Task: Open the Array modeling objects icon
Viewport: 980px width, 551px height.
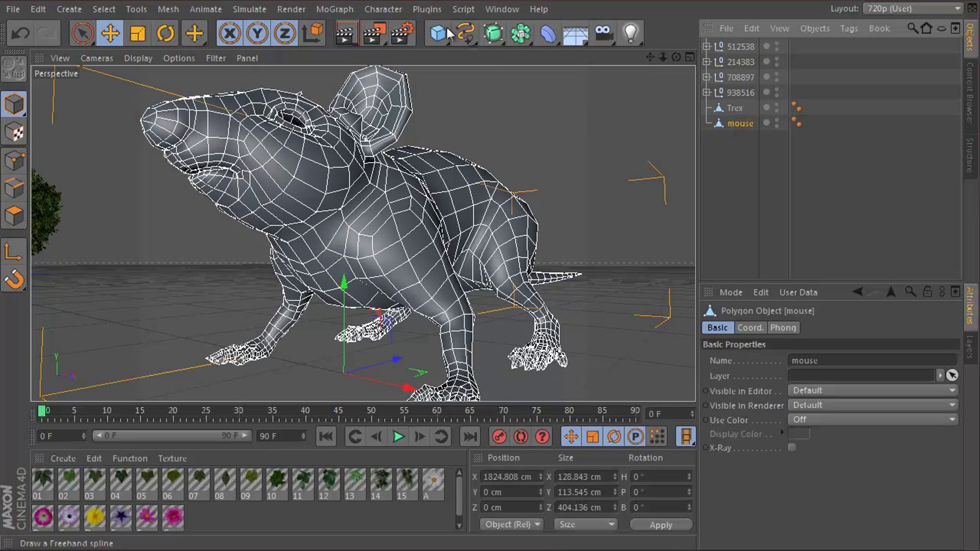Action: pos(521,33)
